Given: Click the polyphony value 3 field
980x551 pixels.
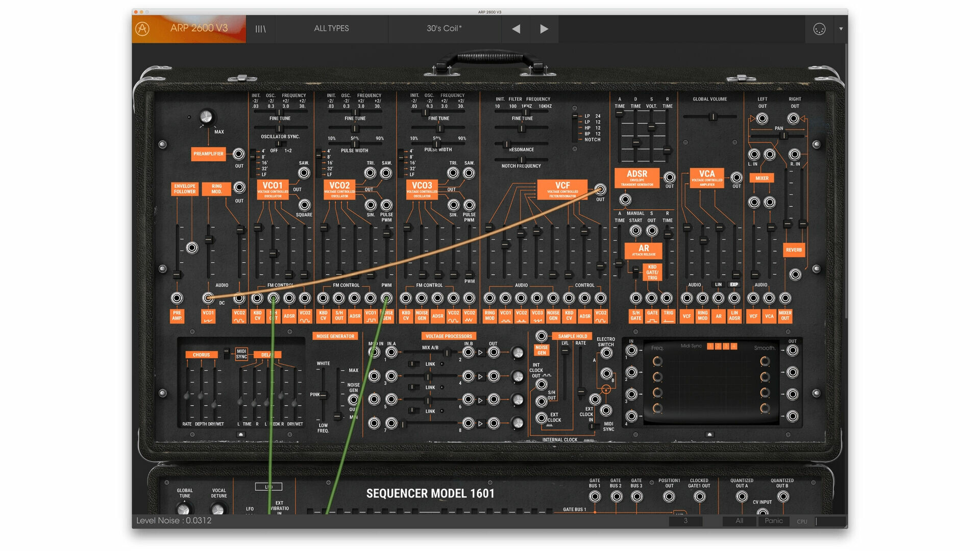Looking at the screenshot, I should click(x=685, y=521).
